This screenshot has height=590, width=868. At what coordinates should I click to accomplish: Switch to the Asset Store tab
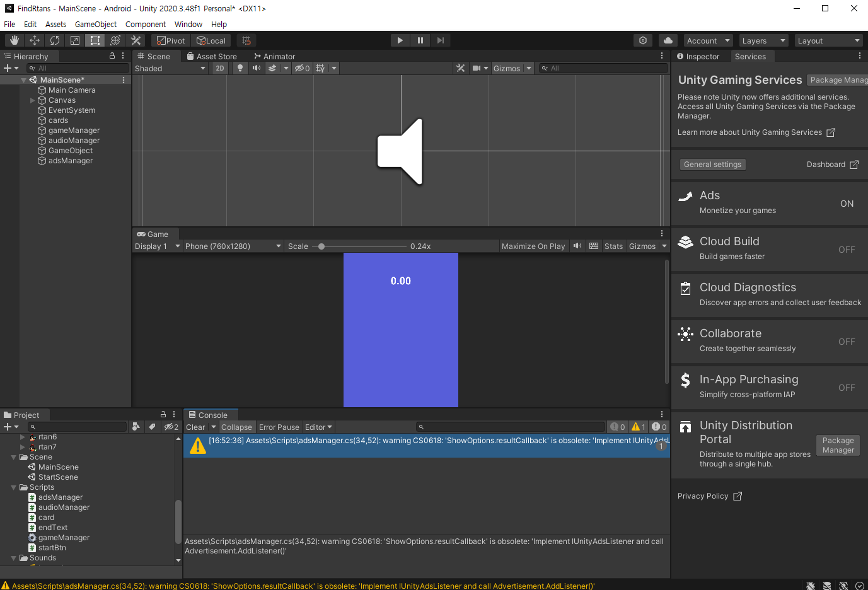212,56
